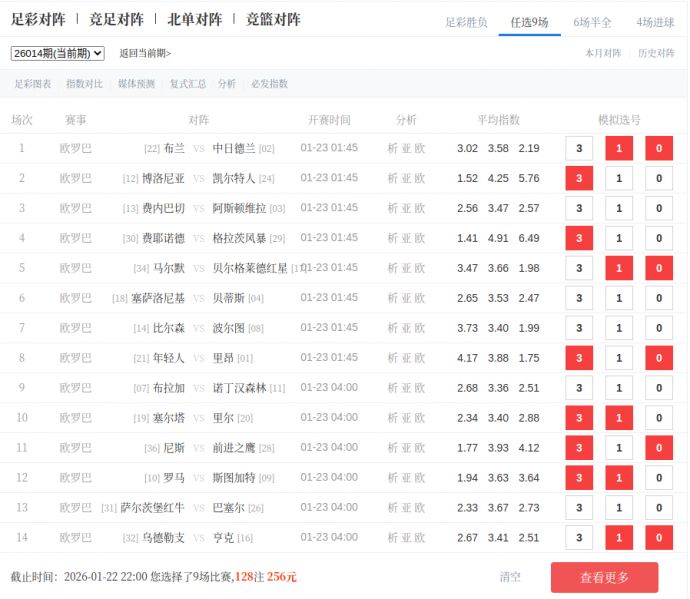Screen dimensions: 690x599
Task: Deselect pick 0 for 年轻人 vs 里昂
Action: click(x=658, y=358)
